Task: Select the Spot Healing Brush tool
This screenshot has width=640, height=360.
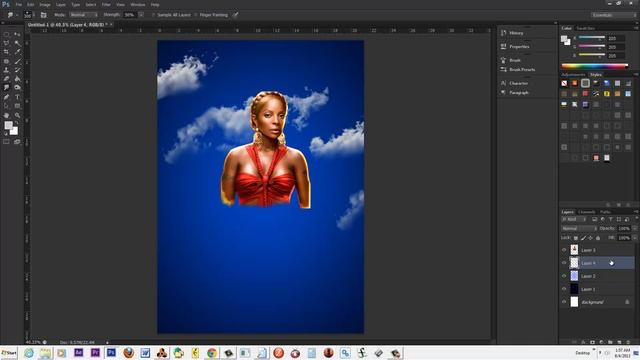Action: click(6, 61)
